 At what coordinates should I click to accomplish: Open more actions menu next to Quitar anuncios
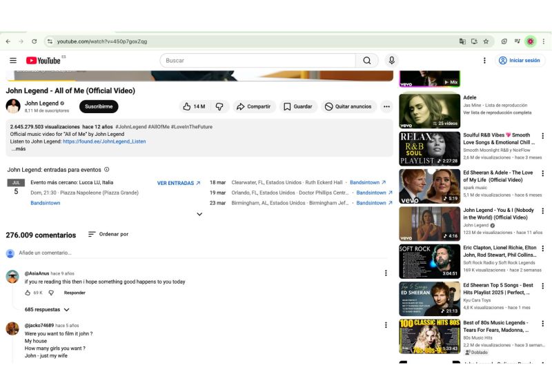click(x=386, y=107)
